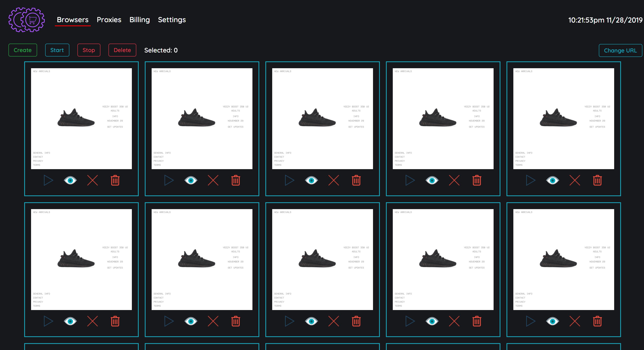This screenshot has width=644, height=350.
Task: Stop the first top-row browser with red X
Action: tap(93, 180)
